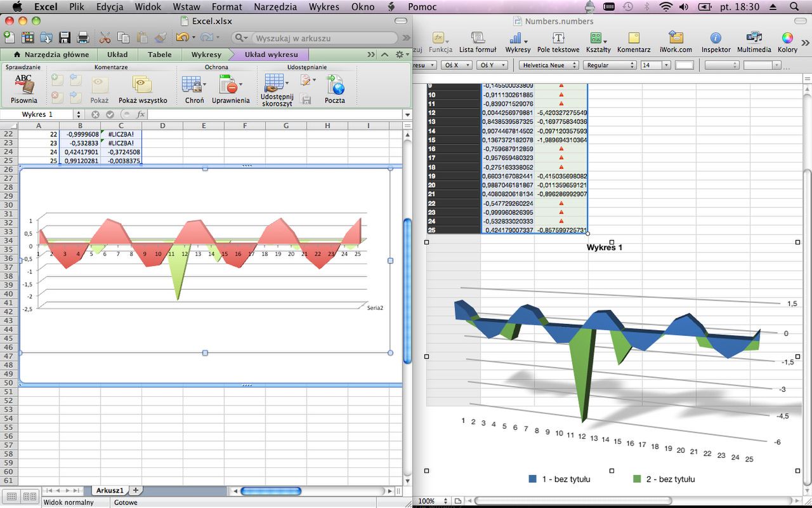Open Pisownia spelling check
This screenshot has height=508, width=812.
point(24,89)
